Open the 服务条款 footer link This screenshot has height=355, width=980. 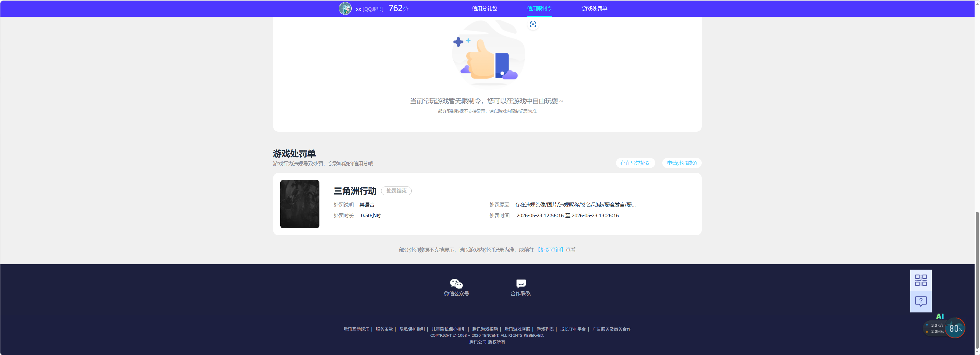[x=384, y=329]
